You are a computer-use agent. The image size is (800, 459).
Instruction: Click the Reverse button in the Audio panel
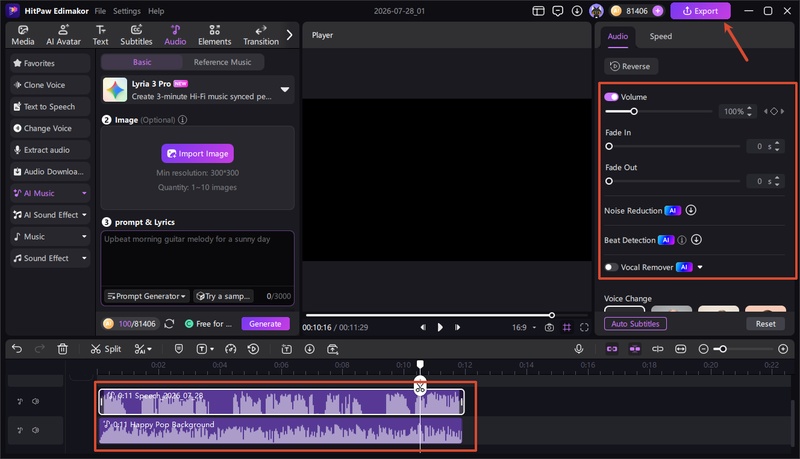click(631, 66)
